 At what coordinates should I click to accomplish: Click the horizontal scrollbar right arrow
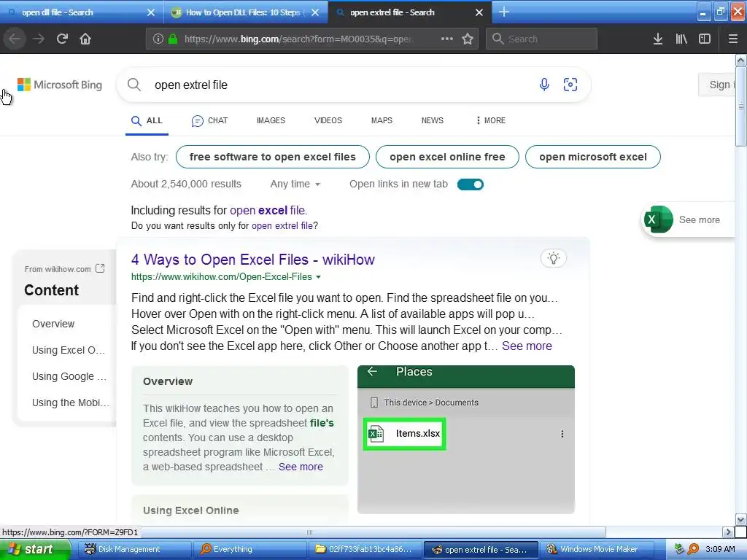[x=728, y=532]
